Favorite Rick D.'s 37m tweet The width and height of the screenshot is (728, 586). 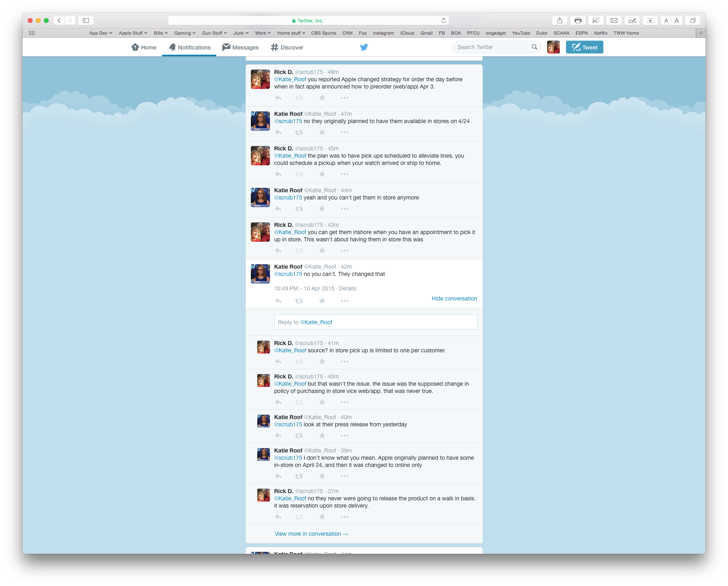pos(322,517)
